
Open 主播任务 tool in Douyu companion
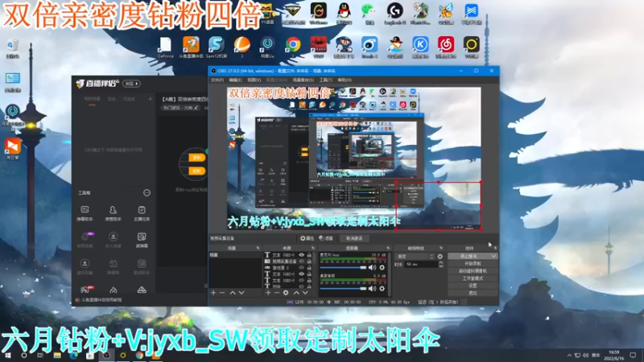142,213
